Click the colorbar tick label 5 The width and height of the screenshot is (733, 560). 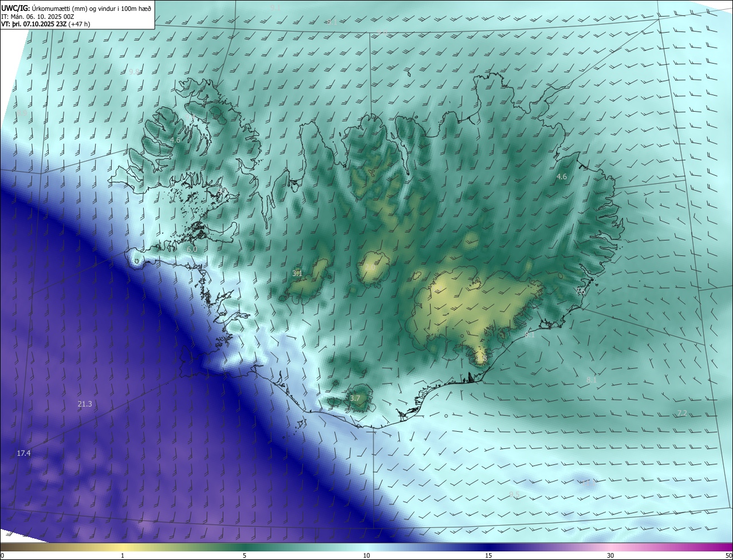pyautogui.click(x=245, y=555)
